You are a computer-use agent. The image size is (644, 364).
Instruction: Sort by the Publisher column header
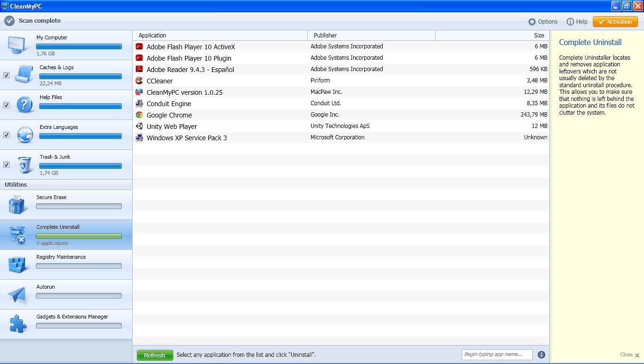[372, 35]
